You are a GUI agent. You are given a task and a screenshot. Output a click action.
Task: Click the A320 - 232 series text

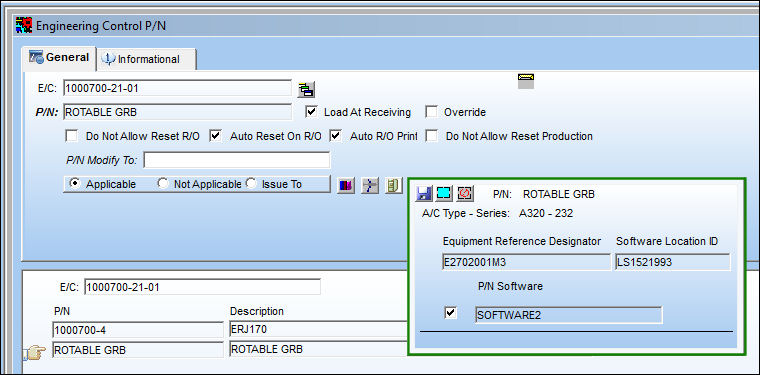coord(546,213)
